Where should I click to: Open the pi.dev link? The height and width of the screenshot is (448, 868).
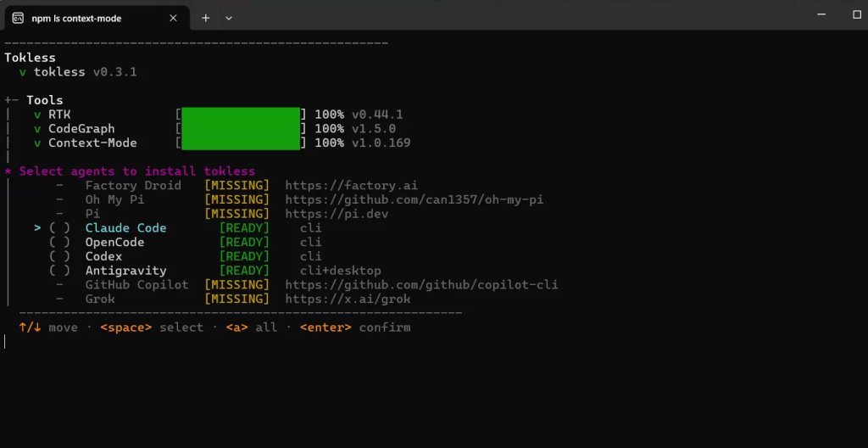click(x=337, y=214)
